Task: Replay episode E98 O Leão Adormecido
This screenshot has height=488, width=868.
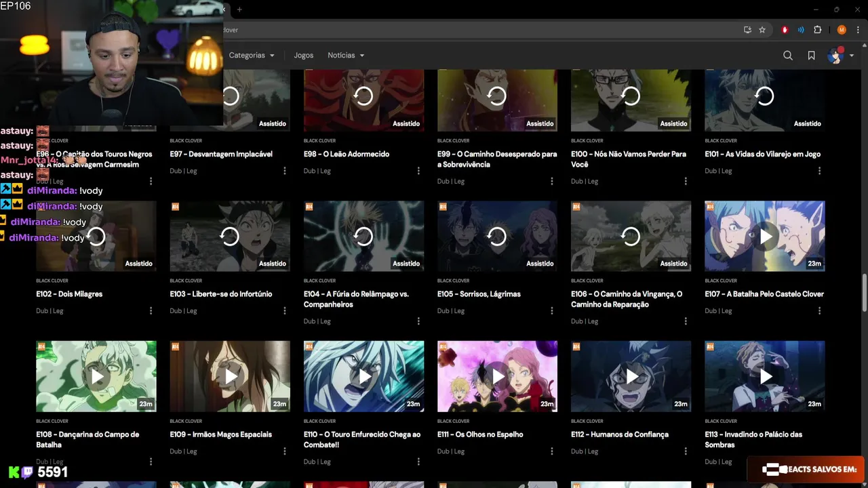Action: (363, 96)
